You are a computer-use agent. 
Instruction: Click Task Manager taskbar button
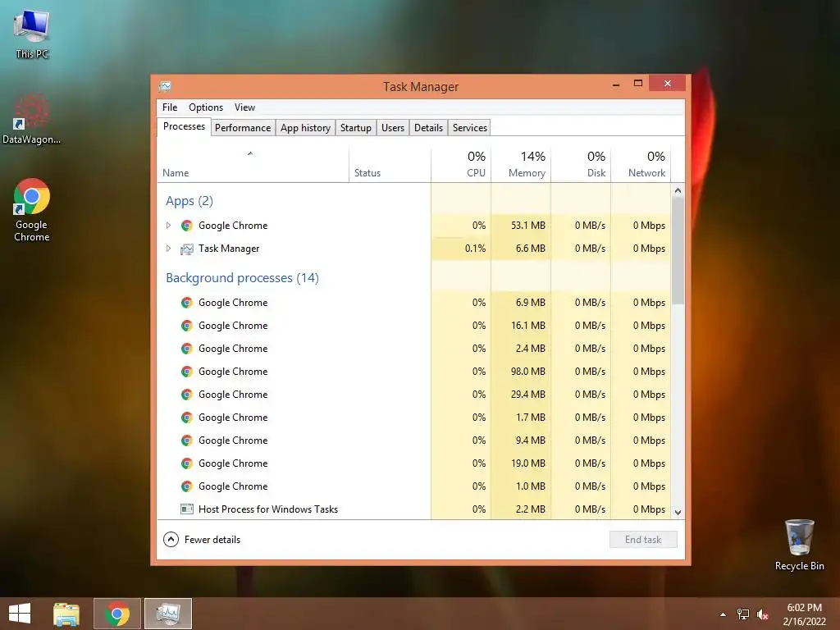coord(167,614)
